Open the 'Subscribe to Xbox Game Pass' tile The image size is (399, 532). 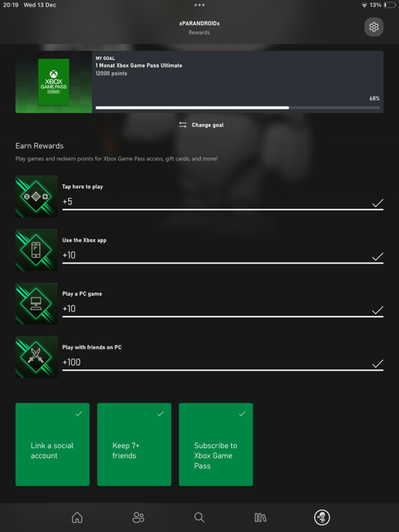(x=216, y=445)
